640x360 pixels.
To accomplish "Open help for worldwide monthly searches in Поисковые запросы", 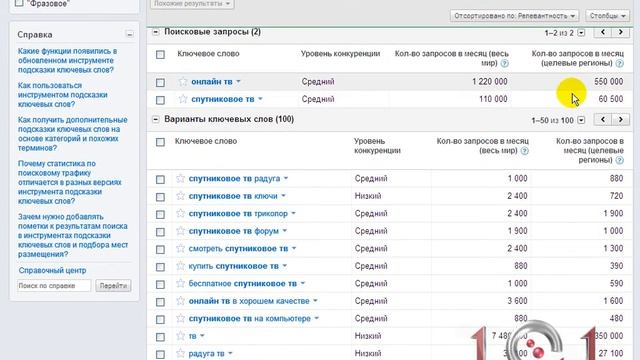I will [x=504, y=63].
